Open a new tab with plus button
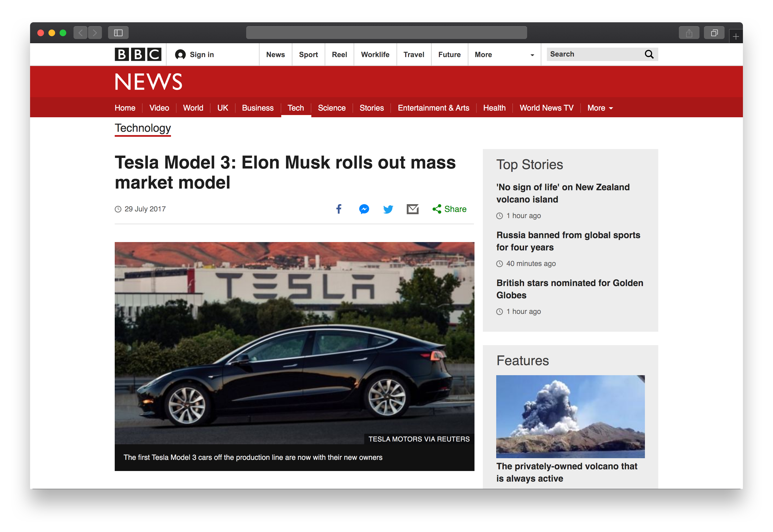Viewport: 773px width, 532px height. (x=736, y=36)
